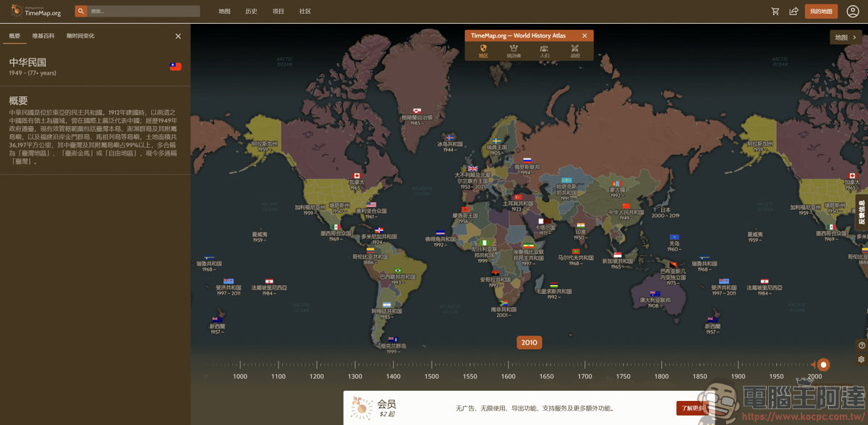Viewport: 868px width, 425px height.
Task: Close the World History Atlas popup
Action: [584, 35]
